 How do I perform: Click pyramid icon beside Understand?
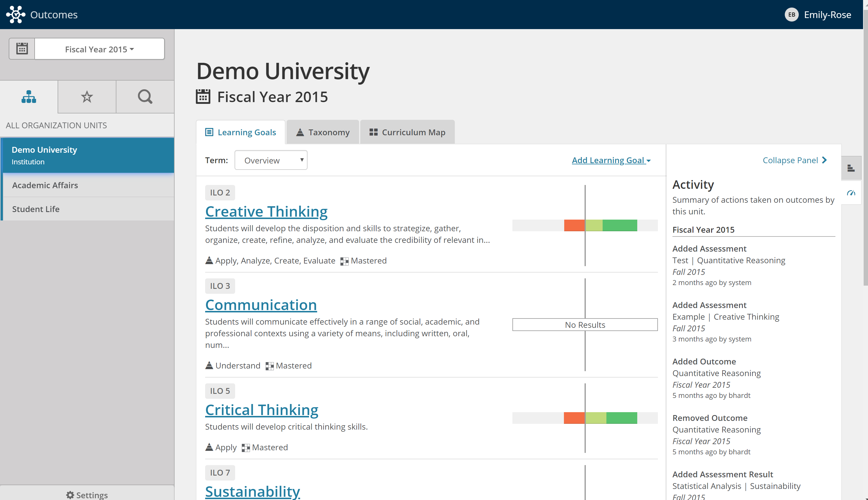[209, 365]
